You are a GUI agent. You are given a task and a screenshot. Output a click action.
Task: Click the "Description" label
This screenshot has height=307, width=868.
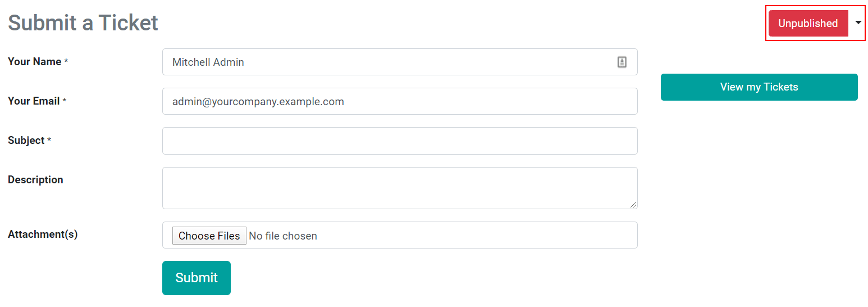pos(35,180)
